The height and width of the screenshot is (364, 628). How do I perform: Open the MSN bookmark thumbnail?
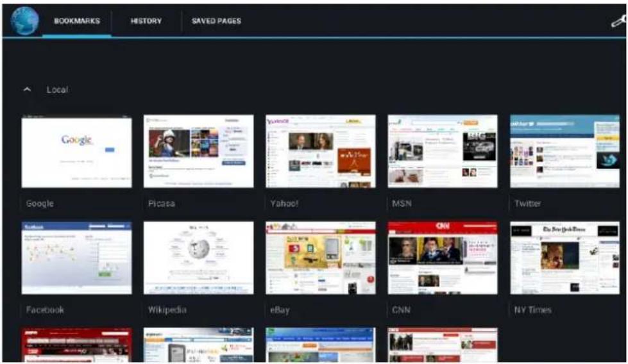coord(443,152)
